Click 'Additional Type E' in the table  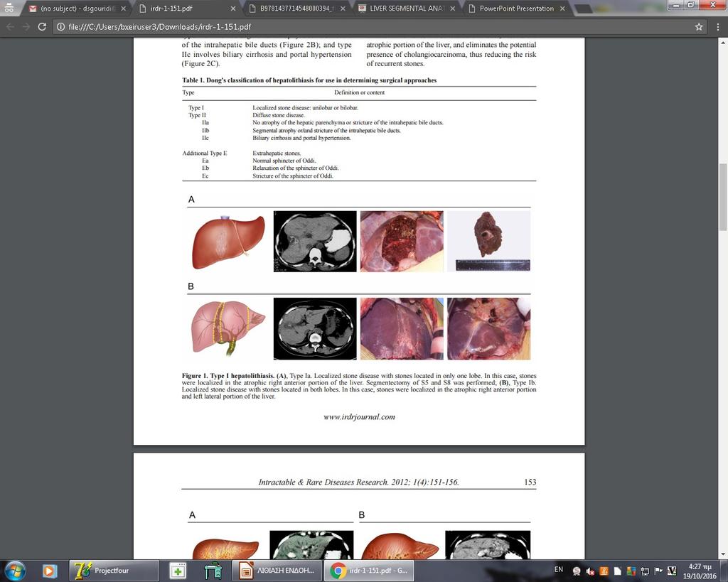pos(205,153)
